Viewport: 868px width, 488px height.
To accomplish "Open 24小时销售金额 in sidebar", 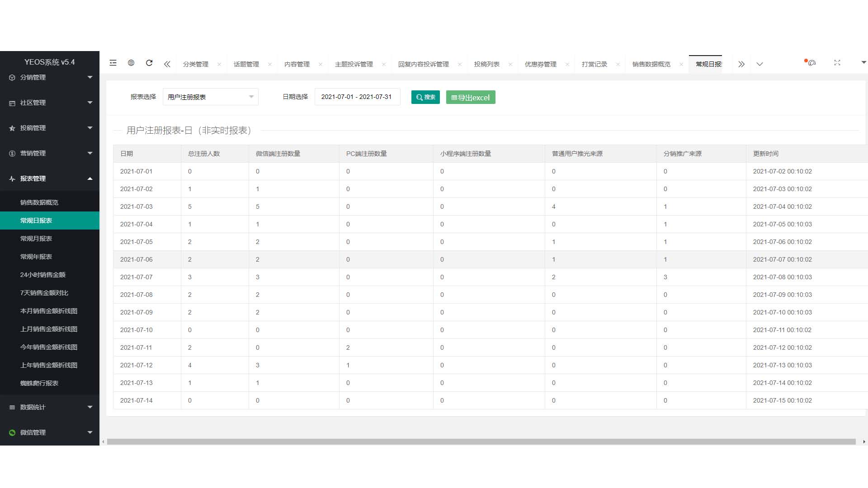I will click(50, 275).
